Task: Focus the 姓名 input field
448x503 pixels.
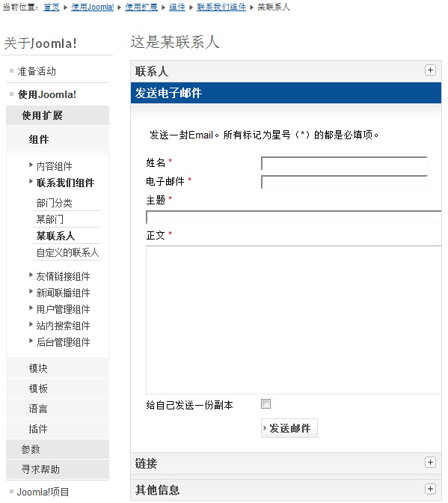Action: pos(344,163)
